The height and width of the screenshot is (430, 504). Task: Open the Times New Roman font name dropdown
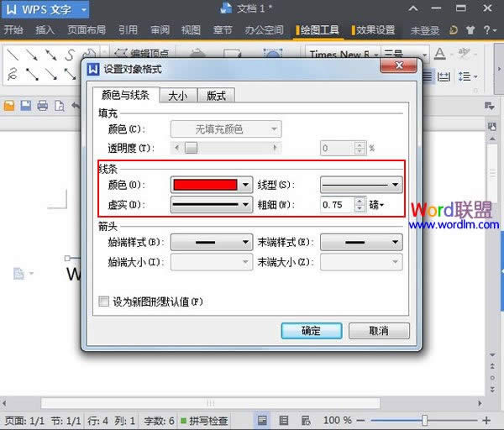[376, 55]
